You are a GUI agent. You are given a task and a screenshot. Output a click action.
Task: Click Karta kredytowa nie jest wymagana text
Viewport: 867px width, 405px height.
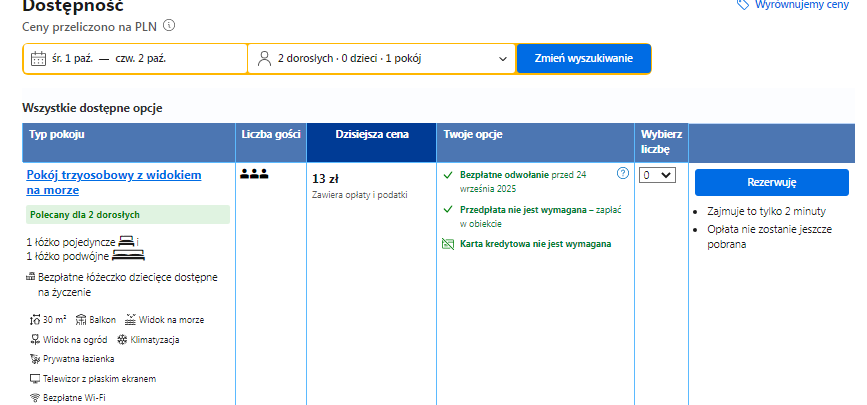[535, 244]
